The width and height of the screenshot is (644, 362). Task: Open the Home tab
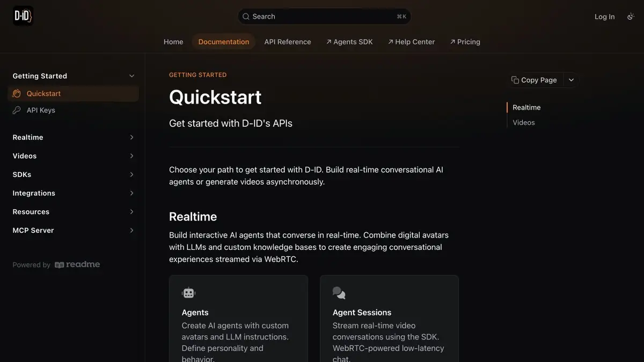pos(173,42)
